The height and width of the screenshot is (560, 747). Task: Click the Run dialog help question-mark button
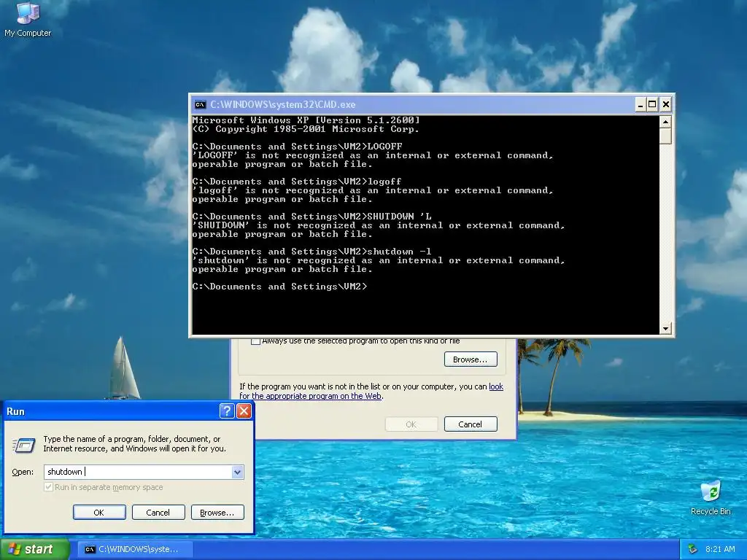click(227, 411)
